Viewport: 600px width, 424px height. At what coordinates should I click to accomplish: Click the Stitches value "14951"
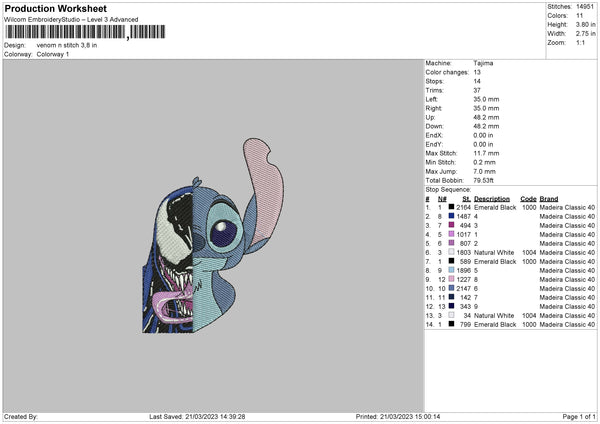(x=585, y=7)
